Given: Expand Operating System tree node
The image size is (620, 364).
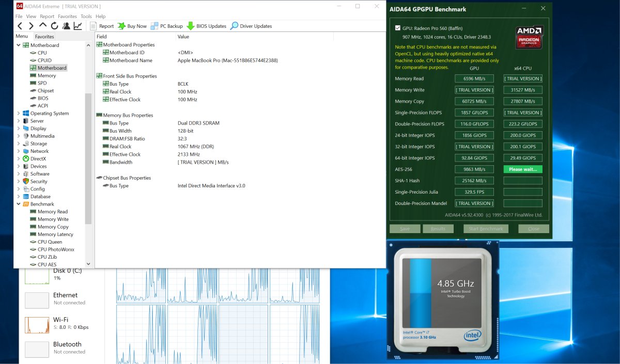Looking at the screenshot, I should pos(19,114).
